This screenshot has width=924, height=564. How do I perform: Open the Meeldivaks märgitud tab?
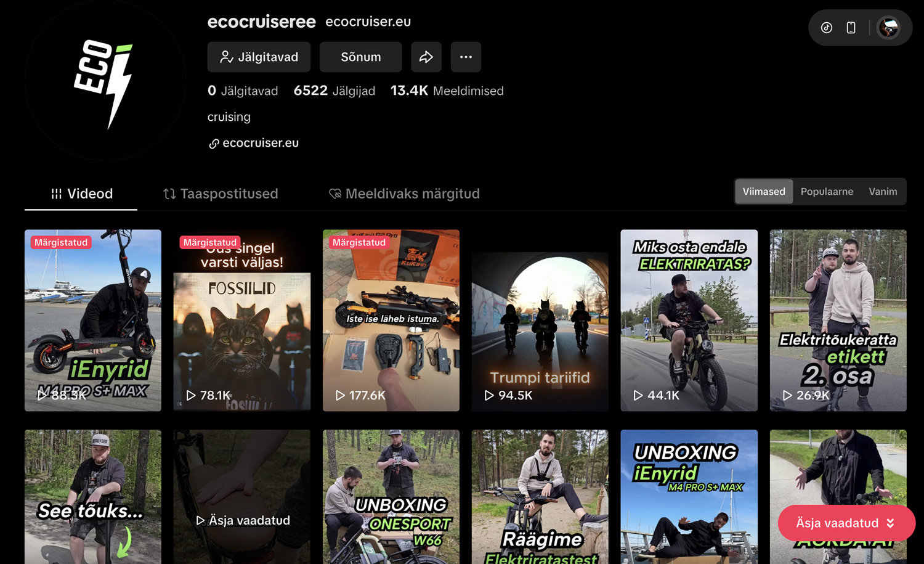(404, 194)
